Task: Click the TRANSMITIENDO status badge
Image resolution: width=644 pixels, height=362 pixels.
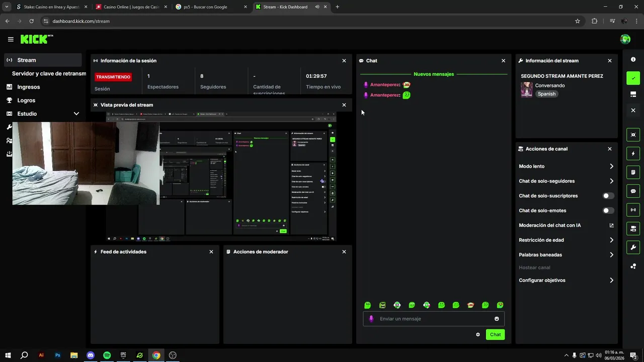Action: tap(113, 77)
